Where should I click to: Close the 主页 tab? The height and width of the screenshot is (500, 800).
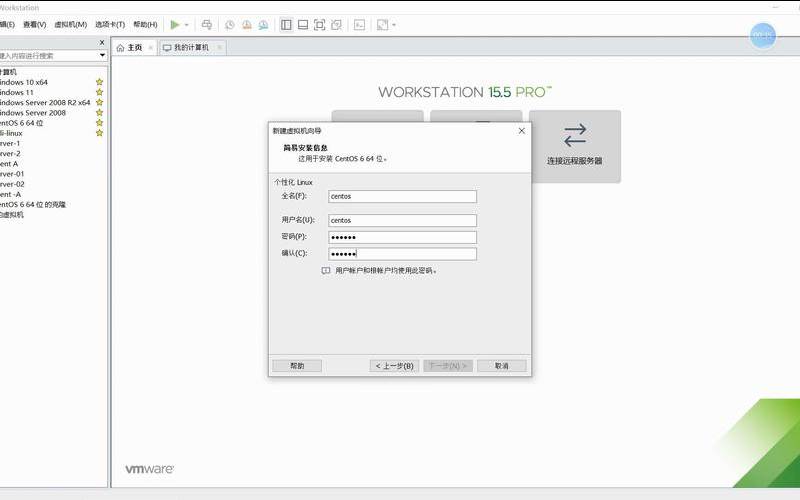click(151, 48)
